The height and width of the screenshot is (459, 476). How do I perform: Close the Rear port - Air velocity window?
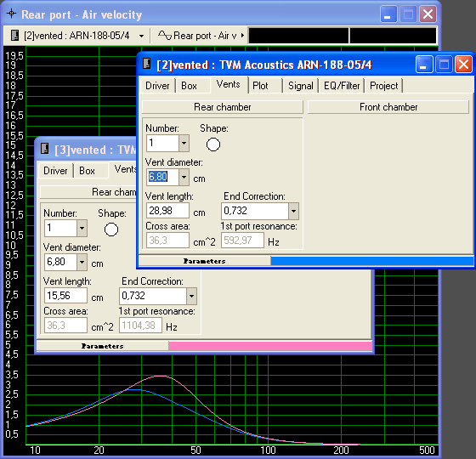click(x=428, y=14)
